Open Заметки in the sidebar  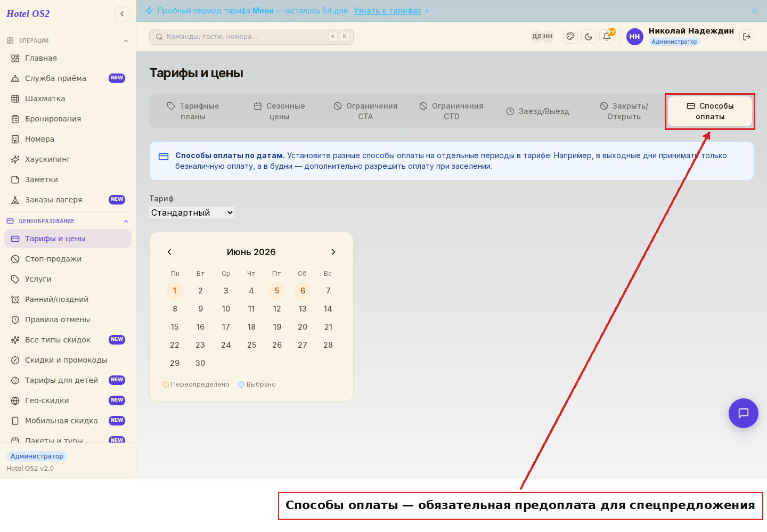click(68, 179)
